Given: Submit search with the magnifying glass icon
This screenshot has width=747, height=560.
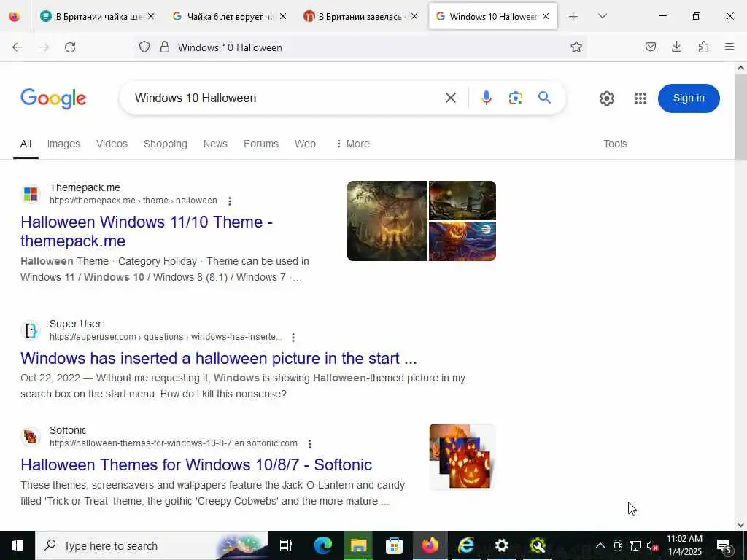Looking at the screenshot, I should (544, 98).
